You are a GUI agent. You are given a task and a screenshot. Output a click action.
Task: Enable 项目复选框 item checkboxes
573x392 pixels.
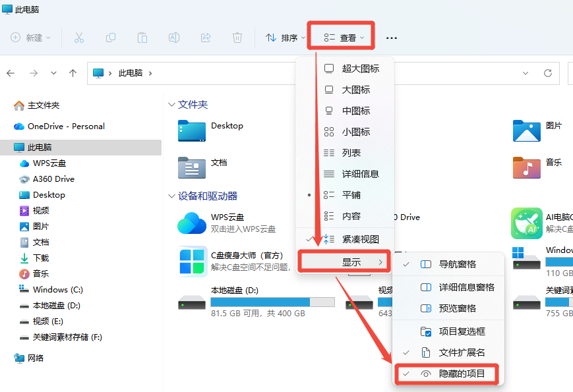point(462,331)
